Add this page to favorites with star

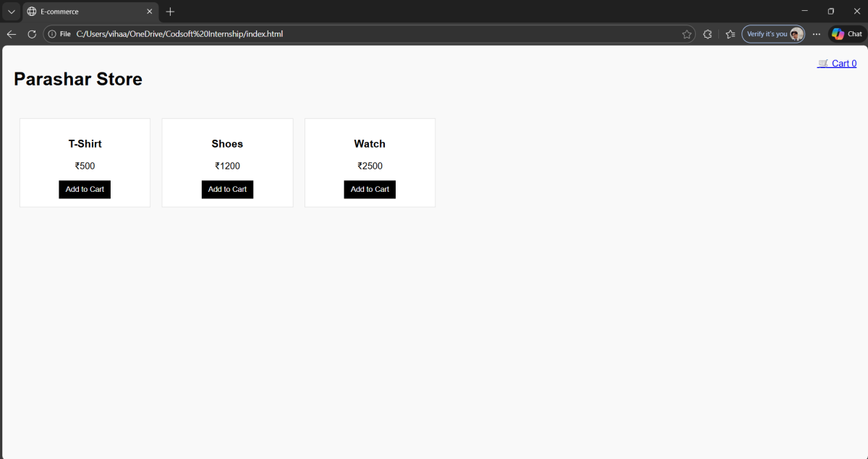(x=686, y=34)
